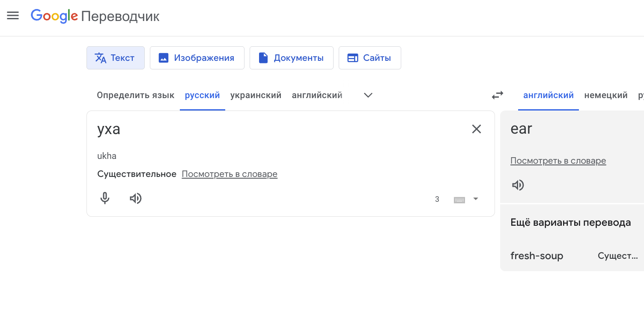The image size is (644, 317).
Task: Select немецкий as target language
Action: coord(605,95)
